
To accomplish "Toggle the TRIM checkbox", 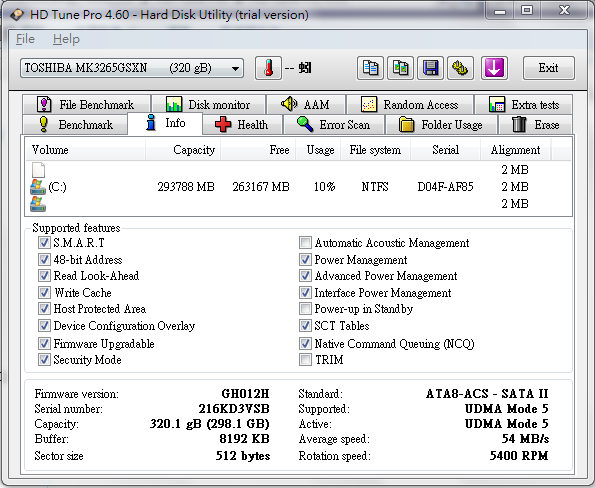I will pyautogui.click(x=305, y=359).
